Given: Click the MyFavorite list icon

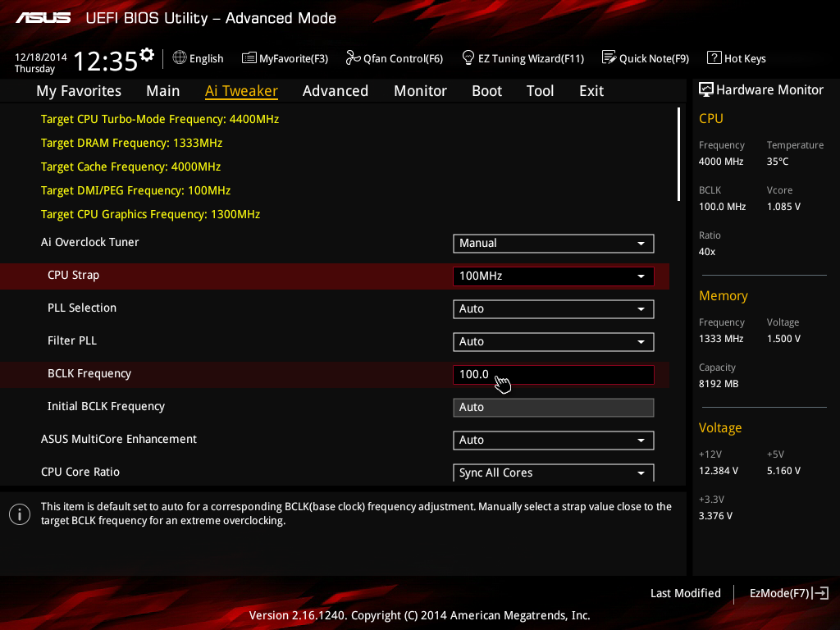Looking at the screenshot, I should point(249,58).
